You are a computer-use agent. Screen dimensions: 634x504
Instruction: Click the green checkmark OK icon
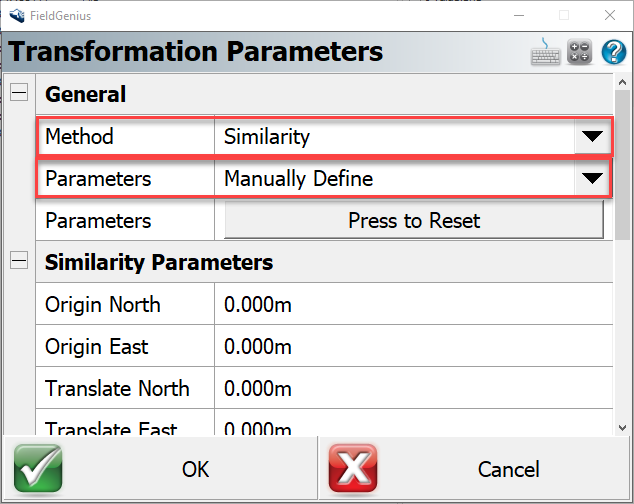pos(38,469)
